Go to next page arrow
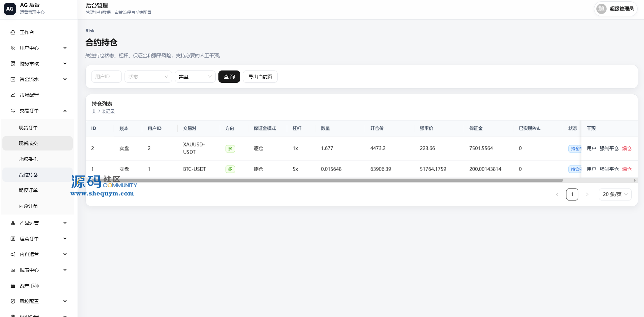Image resolution: width=644 pixels, height=317 pixels. click(x=587, y=194)
